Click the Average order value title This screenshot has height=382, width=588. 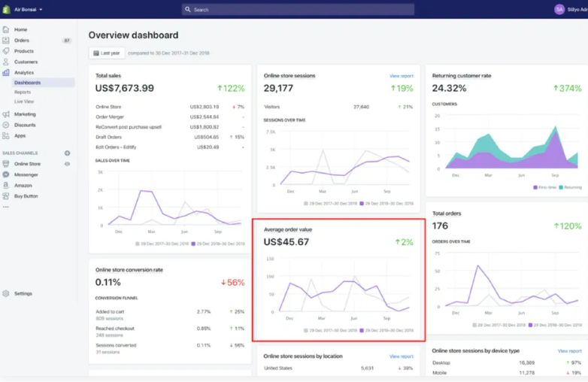[x=288, y=230]
